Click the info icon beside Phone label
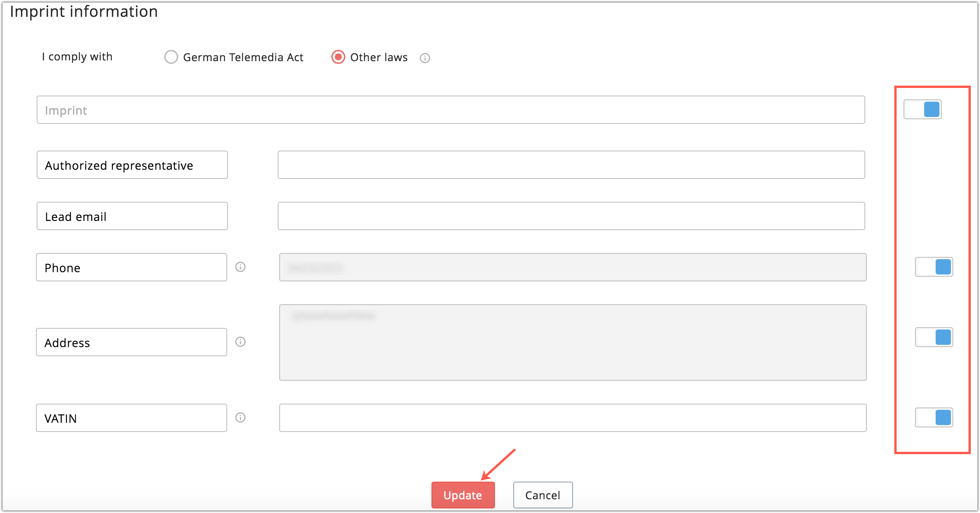Viewport: 980px width, 513px height. coord(240,267)
